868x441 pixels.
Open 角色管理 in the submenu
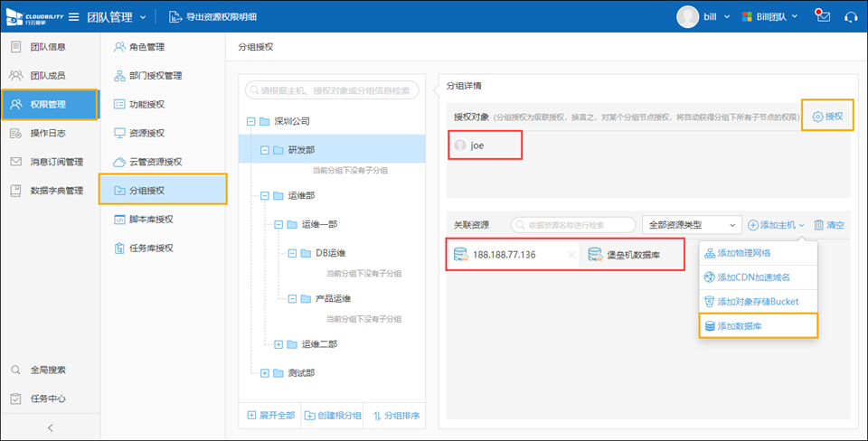tap(146, 46)
